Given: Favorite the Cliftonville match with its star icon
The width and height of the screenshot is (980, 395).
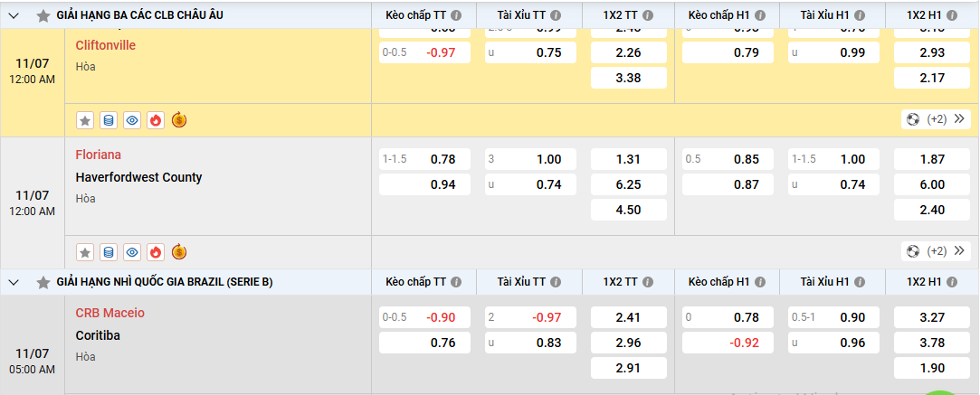Looking at the screenshot, I should (85, 120).
